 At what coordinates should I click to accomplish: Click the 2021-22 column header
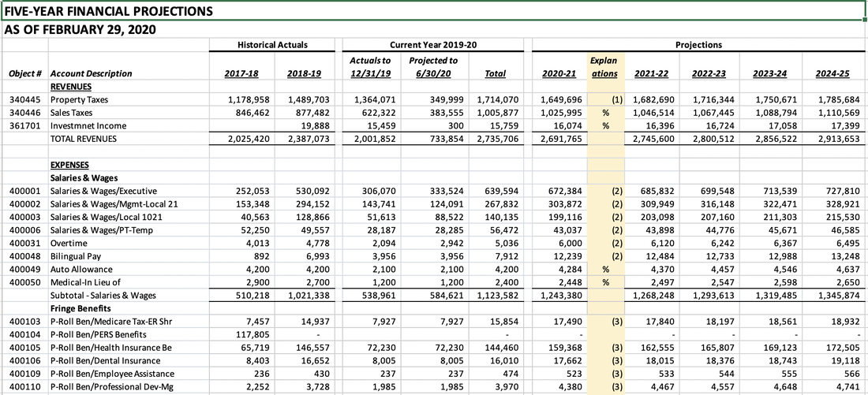point(652,73)
